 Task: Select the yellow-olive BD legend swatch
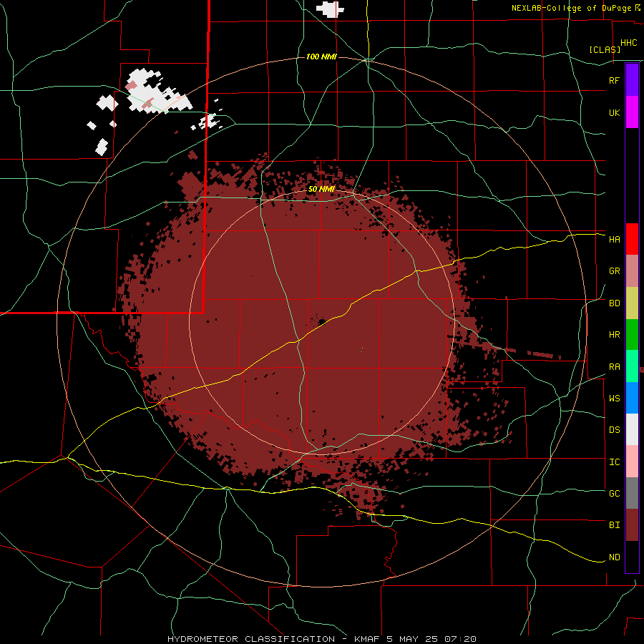(632, 303)
